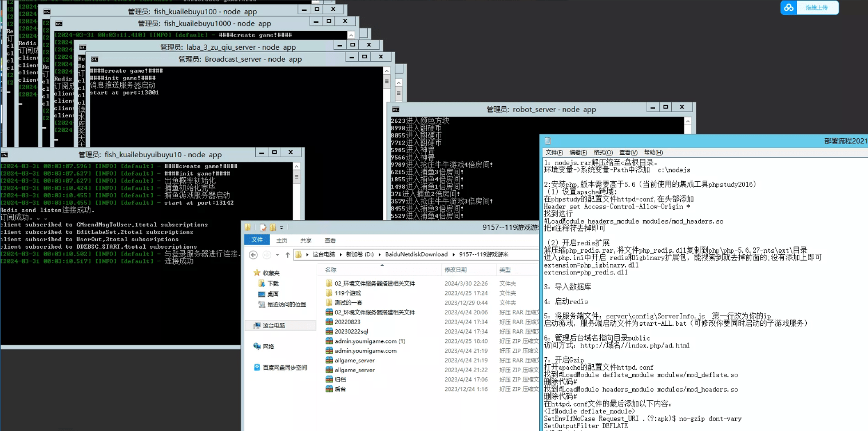Click the up-directory arrow in Explorer

pyautogui.click(x=287, y=255)
